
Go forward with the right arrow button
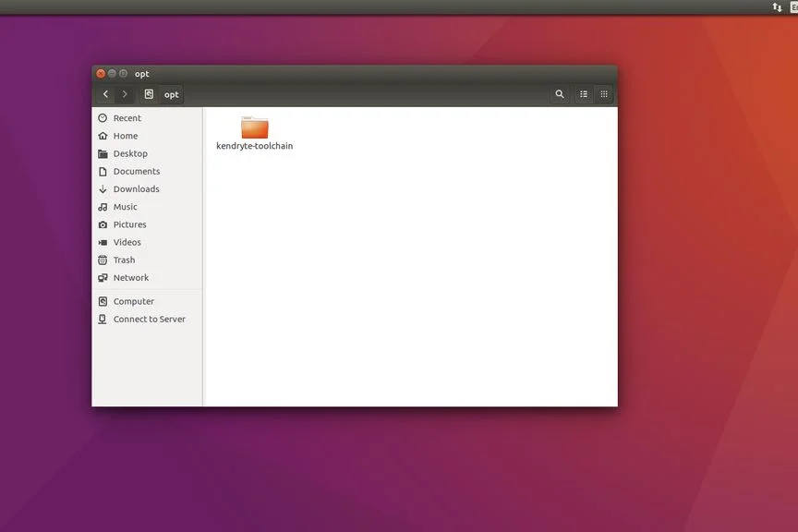coord(125,94)
